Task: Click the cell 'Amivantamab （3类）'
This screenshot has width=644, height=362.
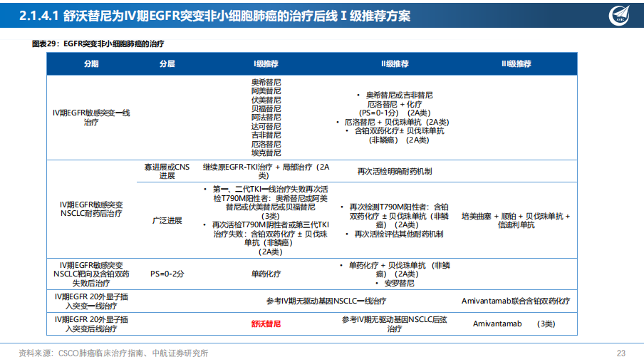Action: pos(514,324)
